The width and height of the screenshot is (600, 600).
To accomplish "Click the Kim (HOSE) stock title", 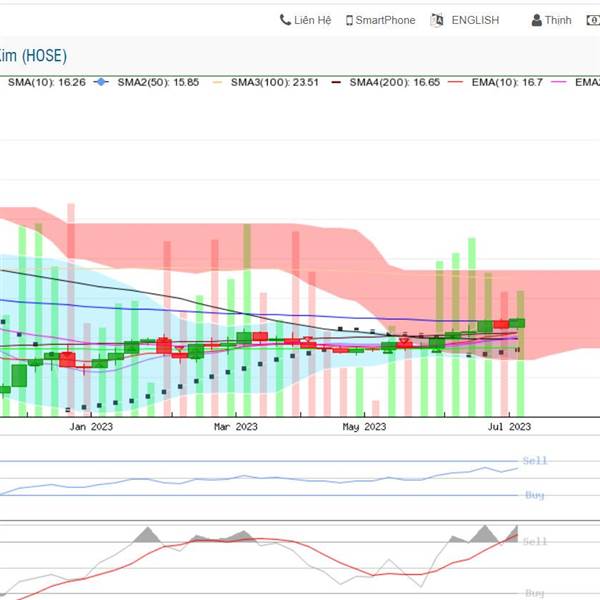I will click(x=33, y=56).
